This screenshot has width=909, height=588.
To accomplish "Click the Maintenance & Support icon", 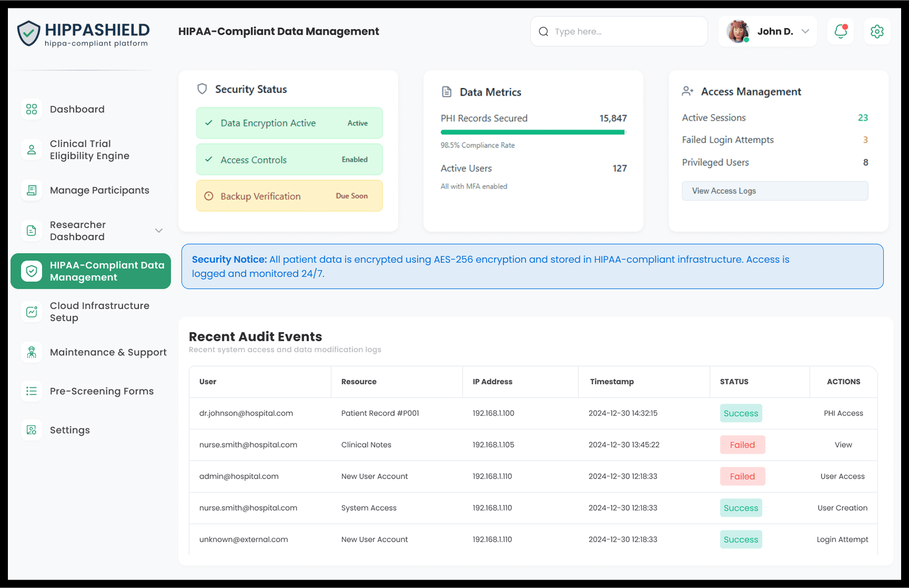I will coord(32,352).
